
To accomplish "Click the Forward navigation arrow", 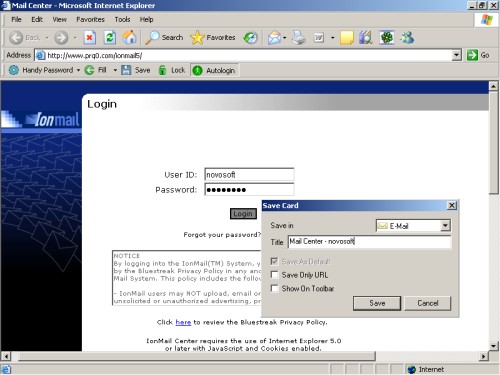I will point(61,38).
